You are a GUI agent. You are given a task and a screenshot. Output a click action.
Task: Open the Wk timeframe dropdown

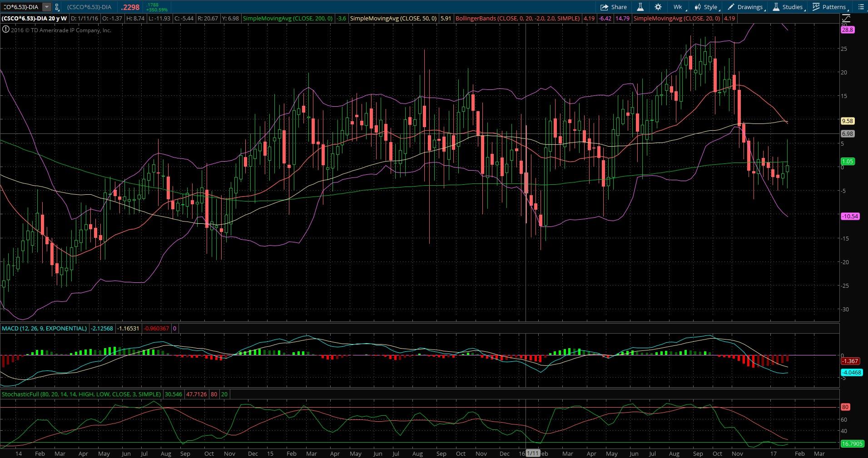(678, 7)
